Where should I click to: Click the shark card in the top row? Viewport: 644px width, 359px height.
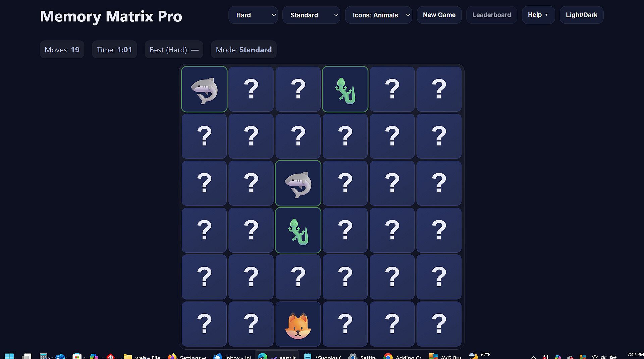204,89
